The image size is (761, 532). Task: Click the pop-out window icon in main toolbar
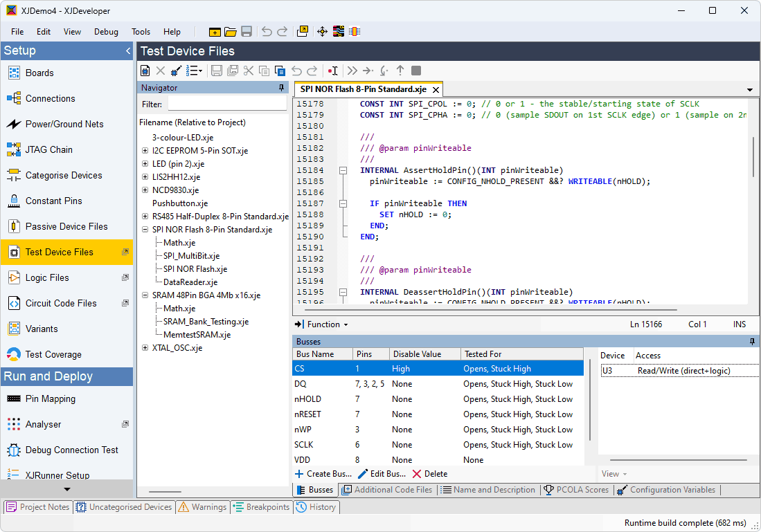303,32
